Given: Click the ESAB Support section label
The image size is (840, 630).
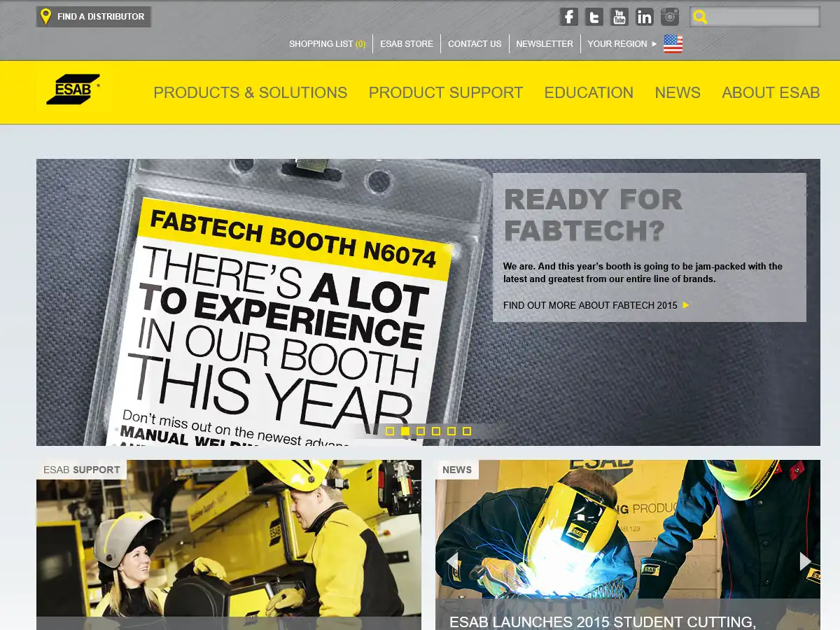Looking at the screenshot, I should (x=82, y=470).
